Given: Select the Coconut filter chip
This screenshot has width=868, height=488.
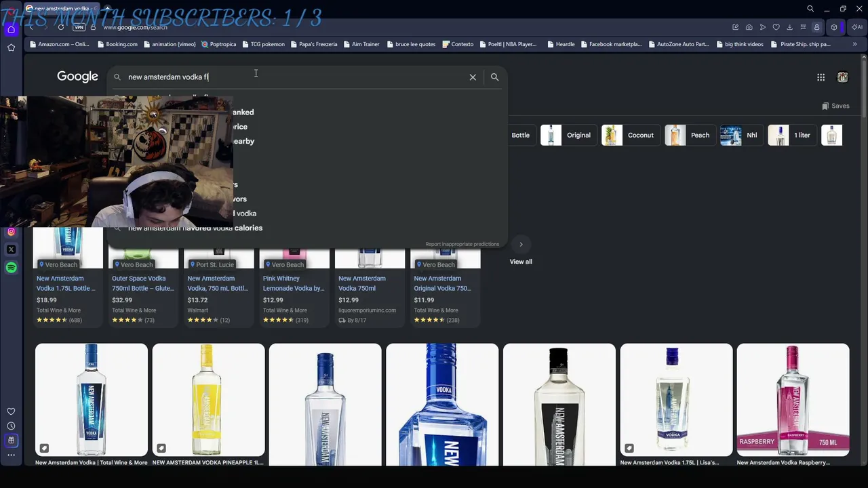Looking at the screenshot, I should click(x=631, y=135).
